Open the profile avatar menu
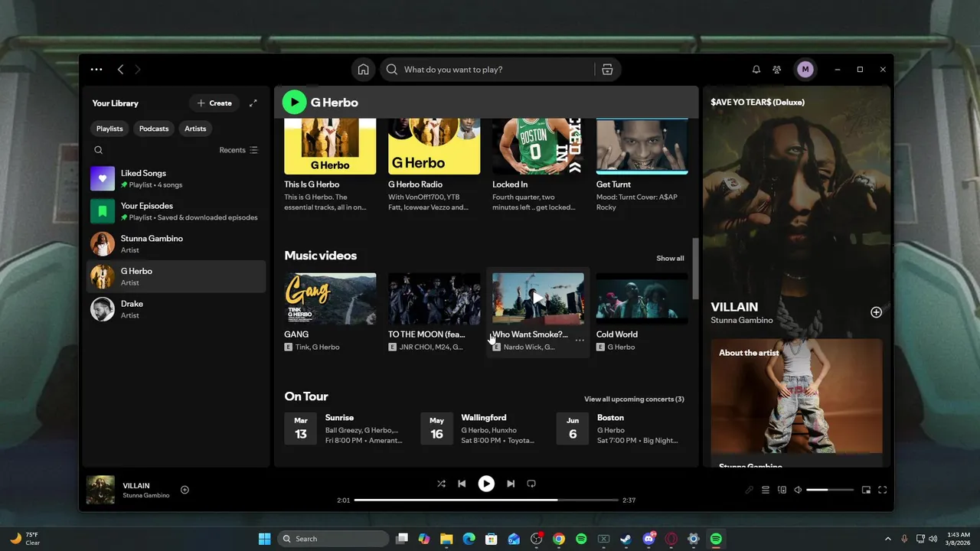Viewport: 980px width, 551px height. (x=805, y=70)
